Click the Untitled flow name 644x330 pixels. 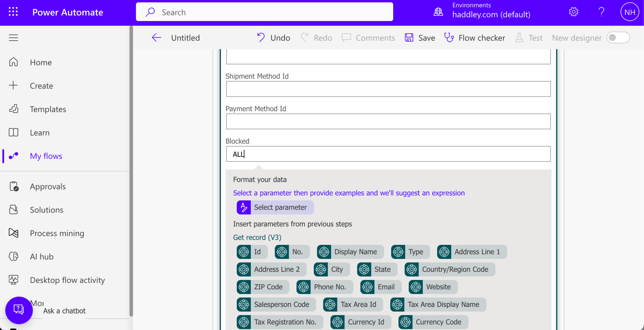[186, 38]
